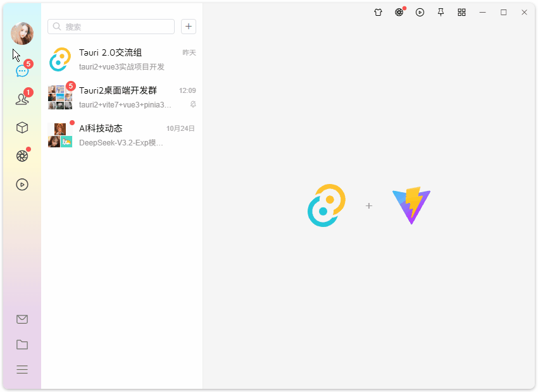Click the 10月24日 date label
Viewport: 538px width, 392px height.
(x=180, y=128)
